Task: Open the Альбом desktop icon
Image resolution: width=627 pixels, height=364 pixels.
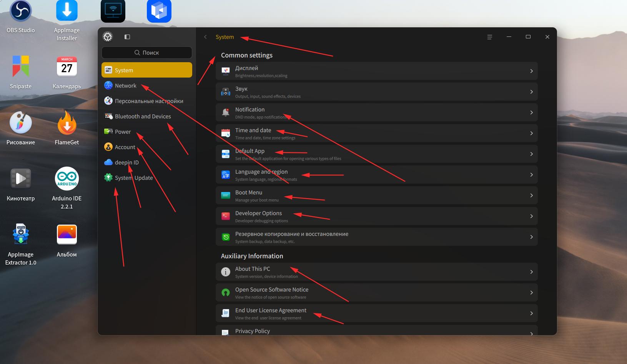Action: pos(67,240)
